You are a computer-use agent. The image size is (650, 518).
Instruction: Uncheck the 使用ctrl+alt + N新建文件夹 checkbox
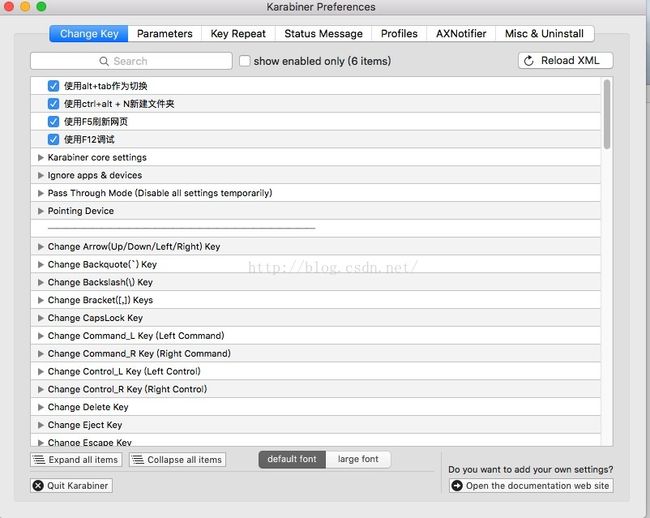(53, 104)
